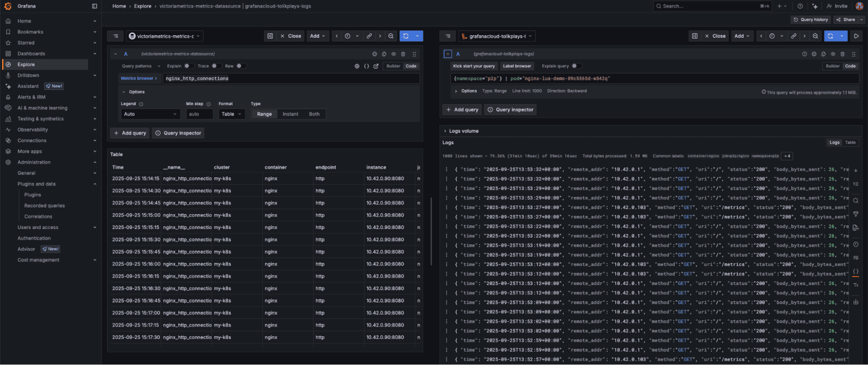Toggle Raw switch in victoriametrics query
This screenshot has height=365, width=868.
241,66
